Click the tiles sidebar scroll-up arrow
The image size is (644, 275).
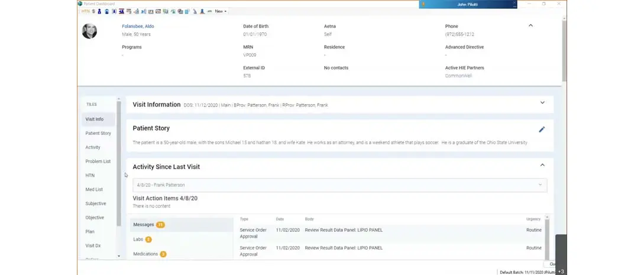[x=119, y=99]
